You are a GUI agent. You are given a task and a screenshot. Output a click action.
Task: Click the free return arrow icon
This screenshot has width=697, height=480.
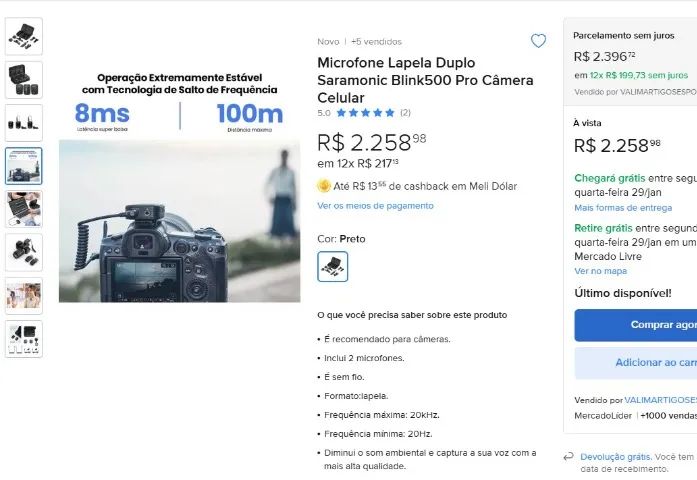(x=568, y=456)
